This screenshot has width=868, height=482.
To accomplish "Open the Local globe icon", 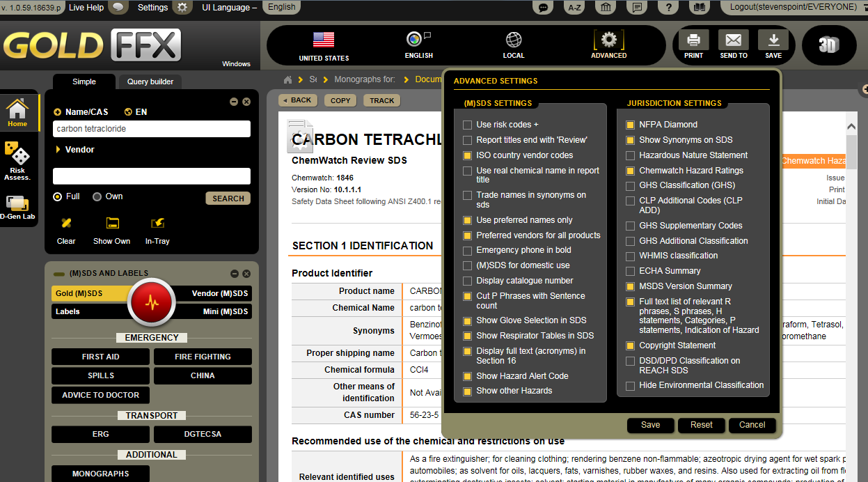I will 514,40.
